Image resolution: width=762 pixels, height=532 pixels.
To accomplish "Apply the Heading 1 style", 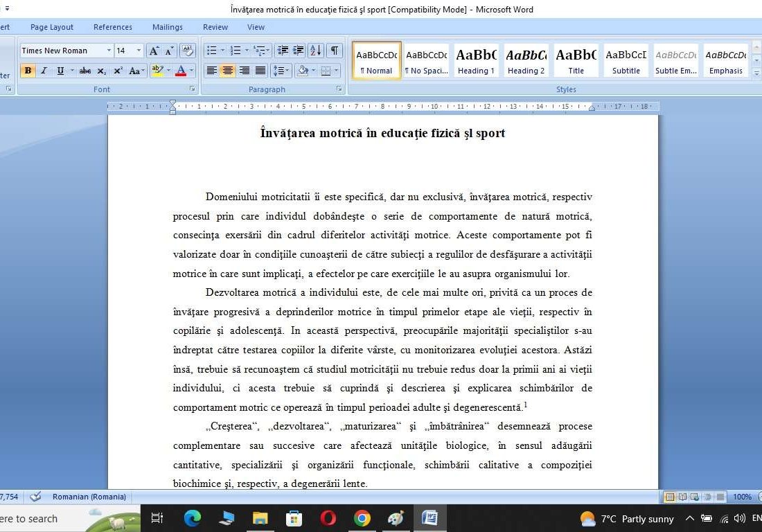I will tap(476, 60).
